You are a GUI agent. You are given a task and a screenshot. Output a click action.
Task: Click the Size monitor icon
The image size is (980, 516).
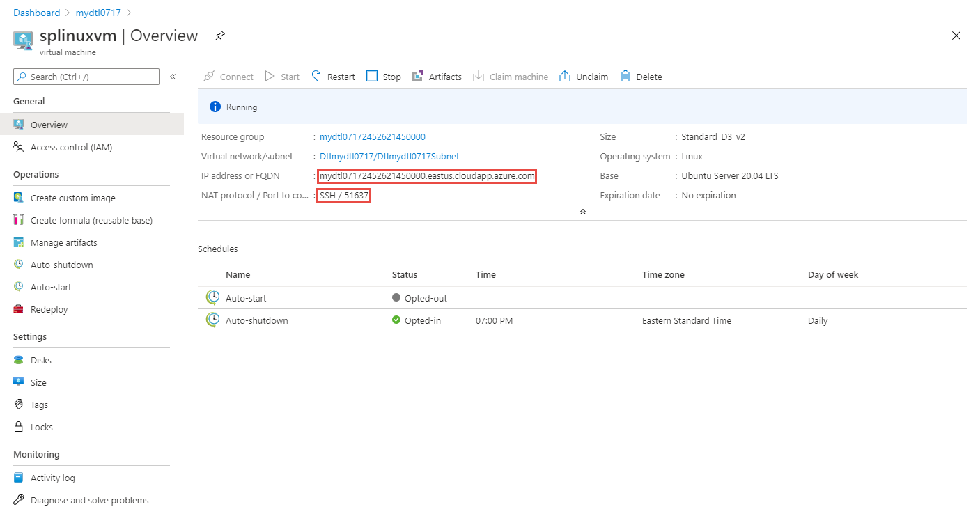click(19, 382)
